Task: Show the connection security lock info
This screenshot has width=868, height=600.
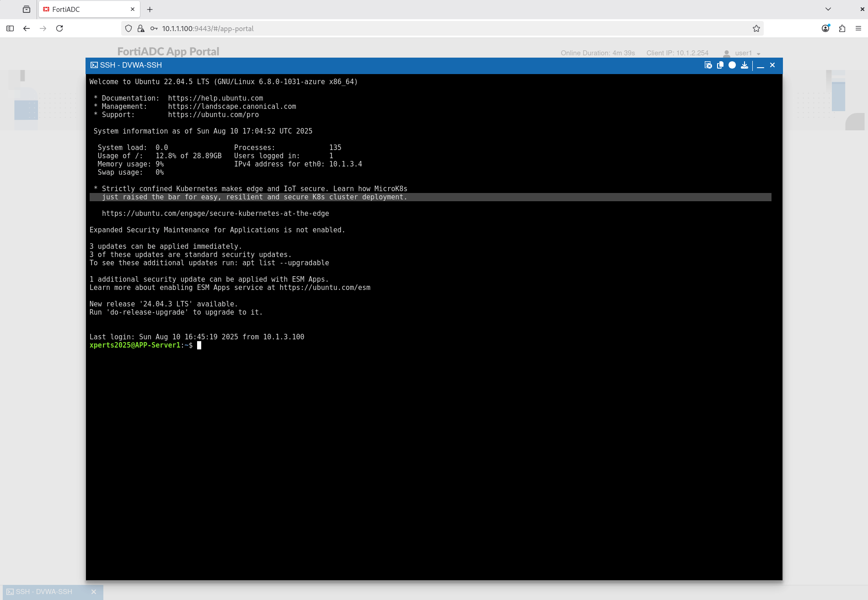Action: click(141, 28)
